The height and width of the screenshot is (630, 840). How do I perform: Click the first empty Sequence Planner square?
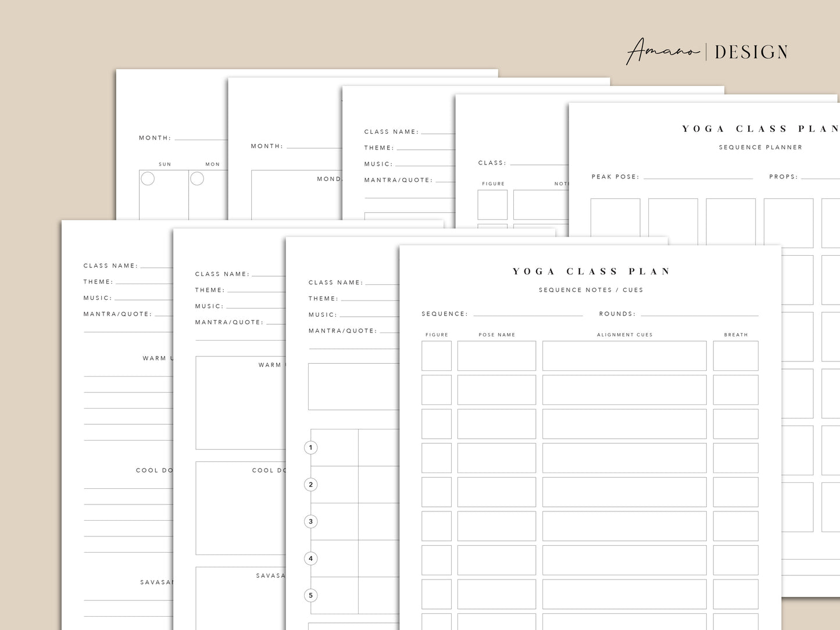click(x=615, y=222)
